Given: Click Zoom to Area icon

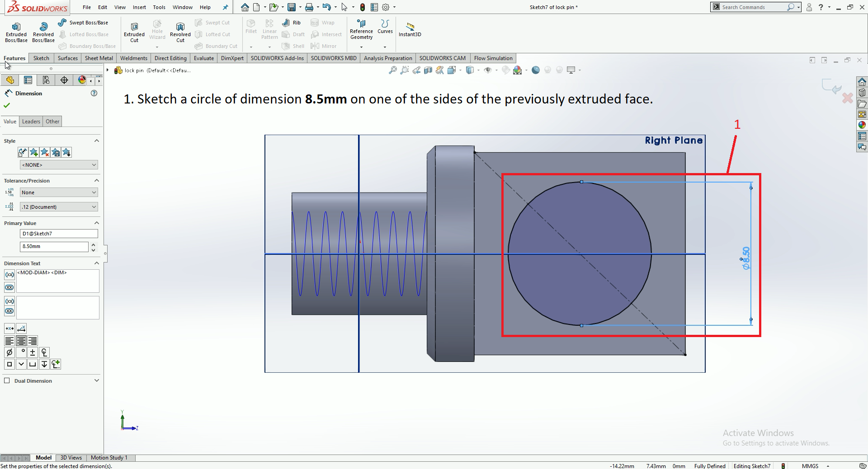Looking at the screenshot, I should tap(405, 70).
